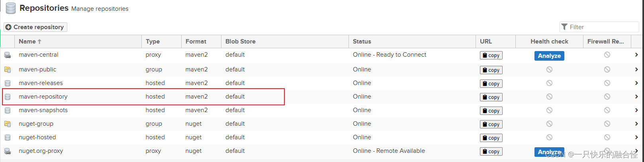Screen dimensions: 644x162
Task: Click nuget-hosted database icon
Action: 8,137
